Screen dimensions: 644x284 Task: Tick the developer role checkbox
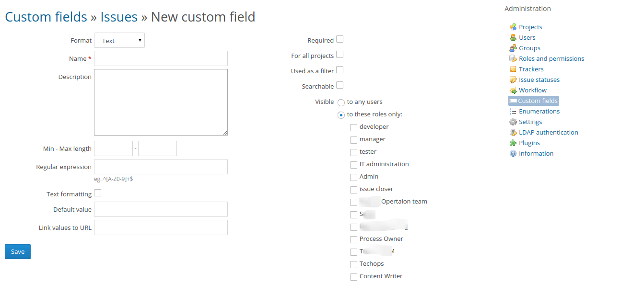coord(353,127)
